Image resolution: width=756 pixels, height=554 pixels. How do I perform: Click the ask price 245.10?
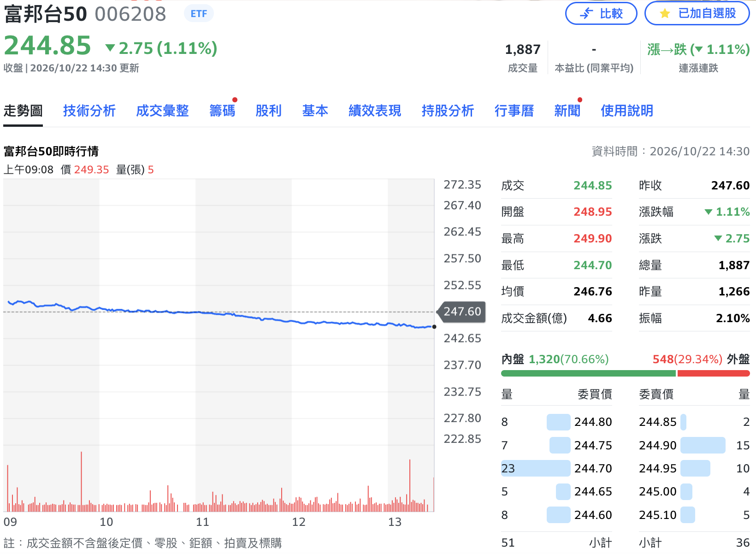[658, 515]
